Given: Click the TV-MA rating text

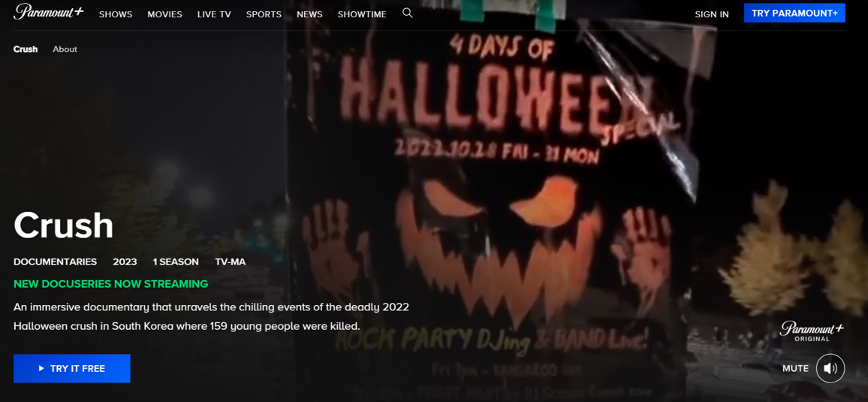Looking at the screenshot, I should tap(231, 262).
